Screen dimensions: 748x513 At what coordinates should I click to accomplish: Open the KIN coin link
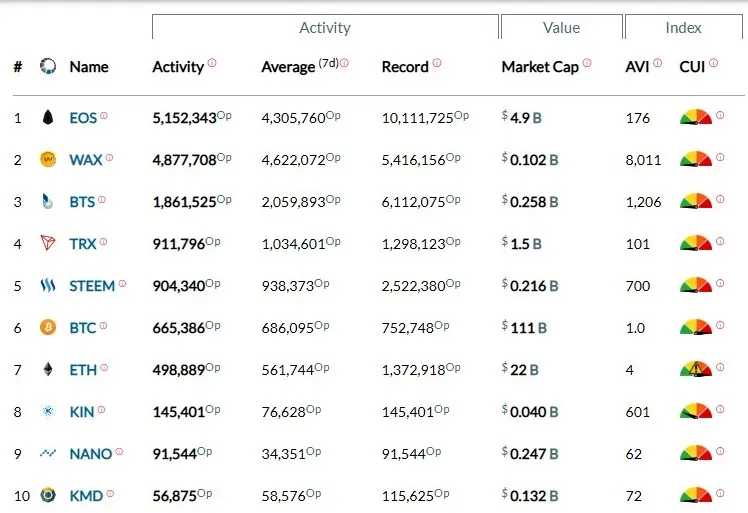click(82, 412)
